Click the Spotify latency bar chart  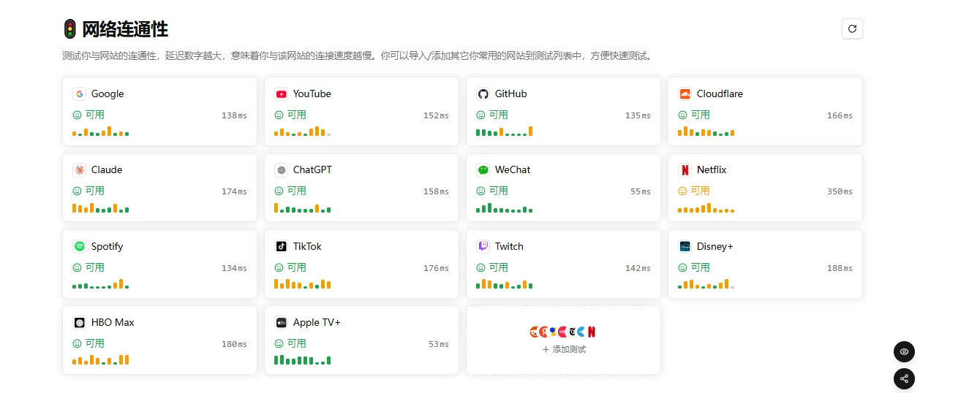(101, 283)
